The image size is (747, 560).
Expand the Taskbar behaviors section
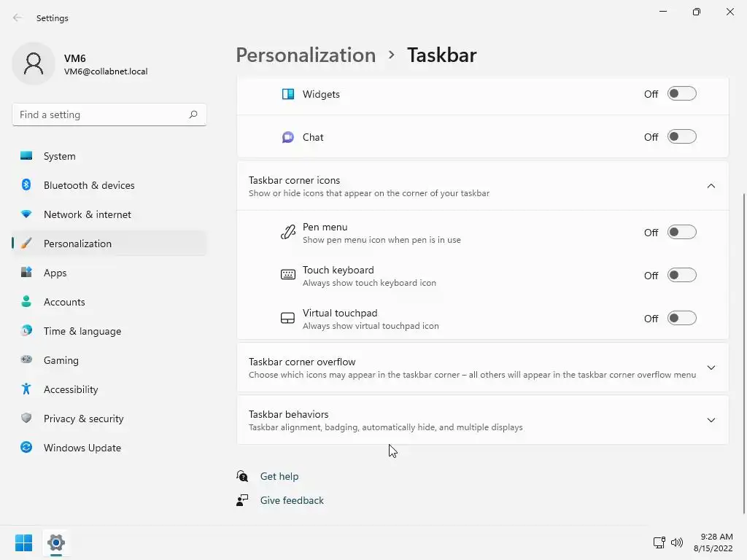pyautogui.click(x=711, y=420)
